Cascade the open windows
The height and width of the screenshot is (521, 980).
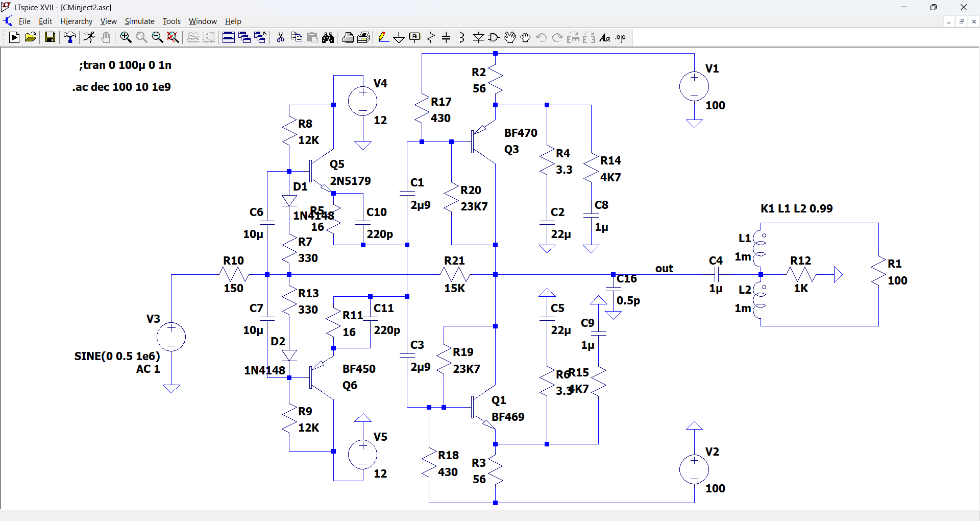pyautogui.click(x=244, y=37)
